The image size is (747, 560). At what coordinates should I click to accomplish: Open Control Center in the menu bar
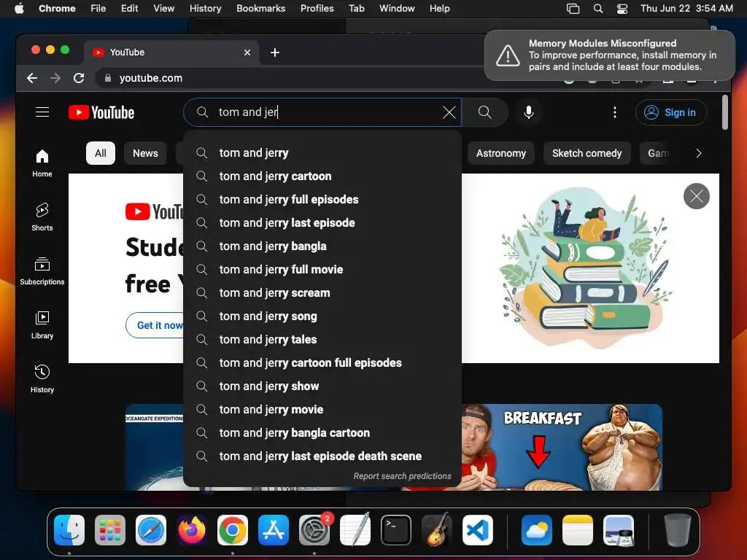coord(622,9)
